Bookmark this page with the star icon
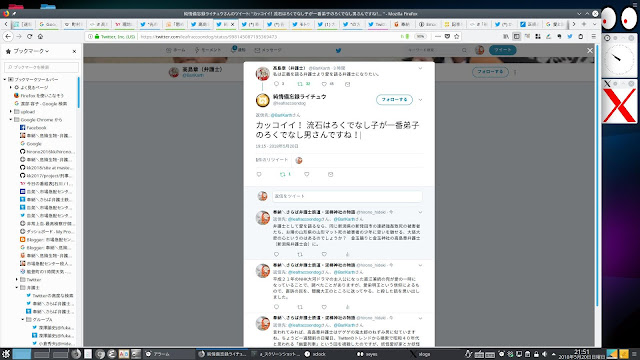Viewport: 640px width, 360px height. tap(457, 36)
